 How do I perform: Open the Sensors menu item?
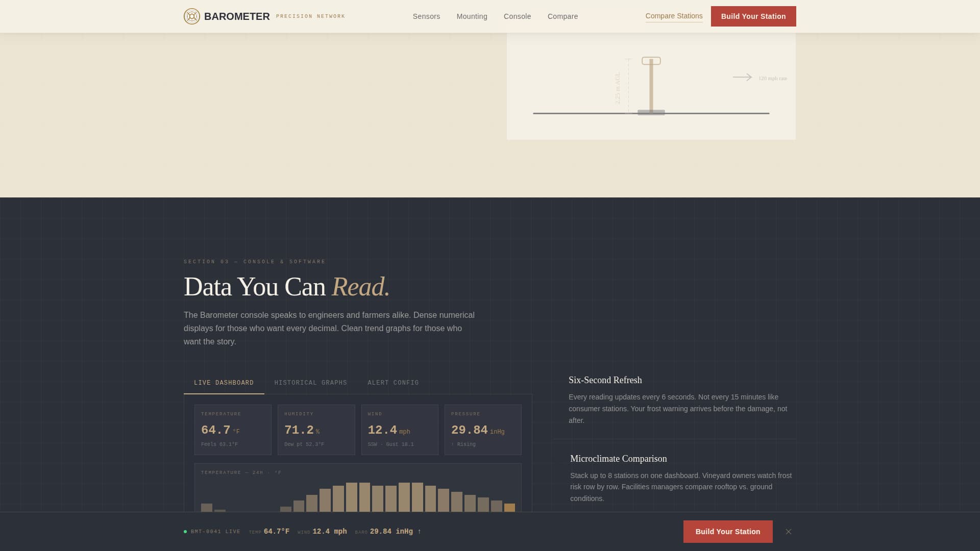(x=426, y=16)
